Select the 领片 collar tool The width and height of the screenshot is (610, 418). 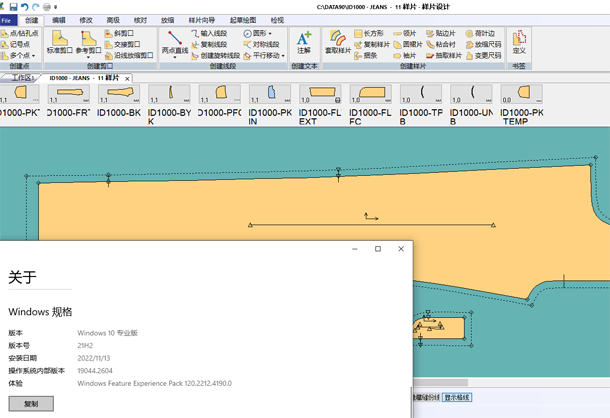click(x=405, y=33)
